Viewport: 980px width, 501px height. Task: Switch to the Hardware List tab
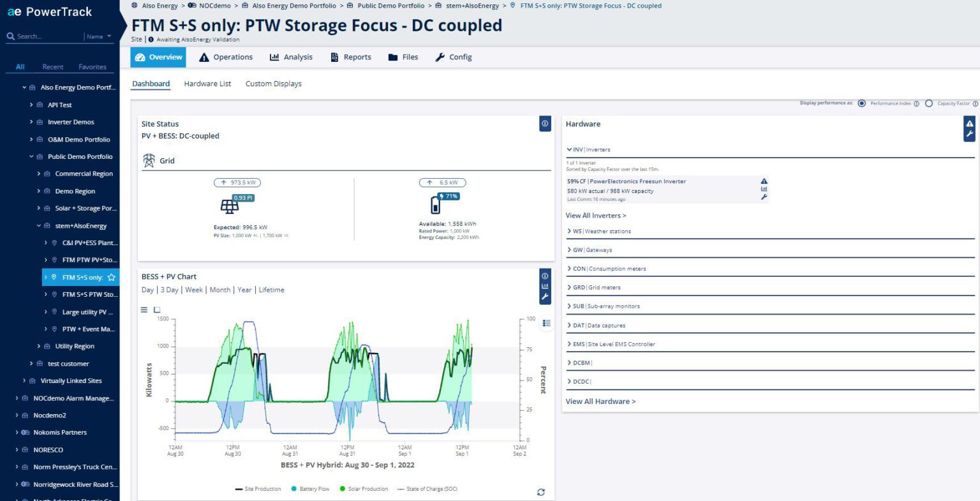coord(207,84)
